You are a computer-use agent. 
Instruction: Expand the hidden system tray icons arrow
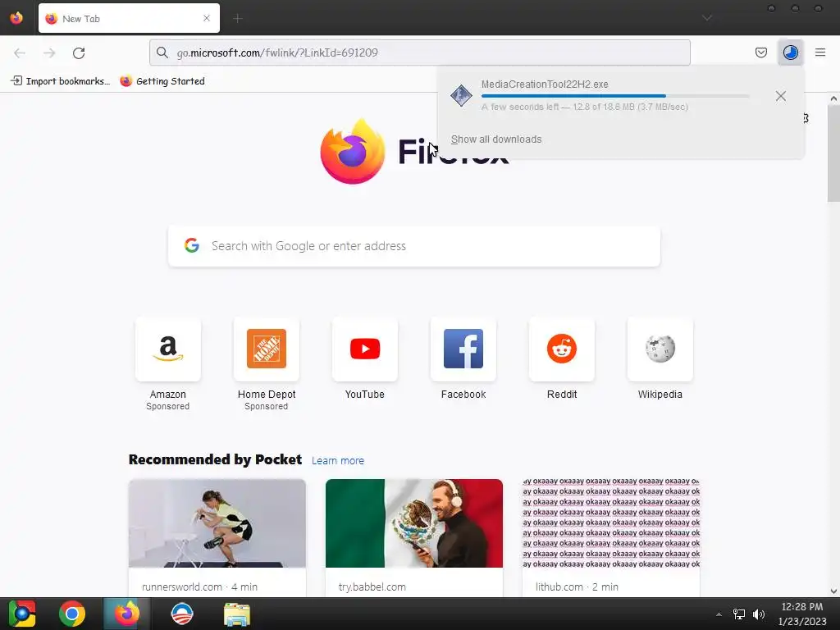[719, 614]
